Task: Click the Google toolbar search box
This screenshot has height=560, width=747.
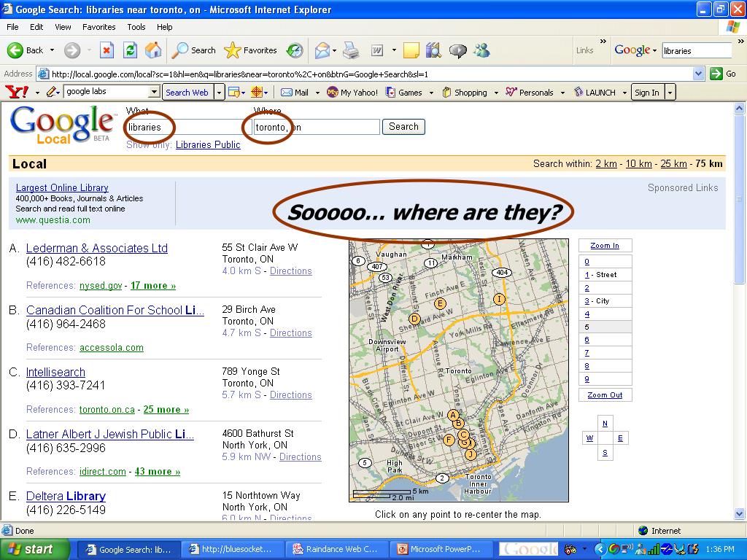Action: (x=697, y=50)
